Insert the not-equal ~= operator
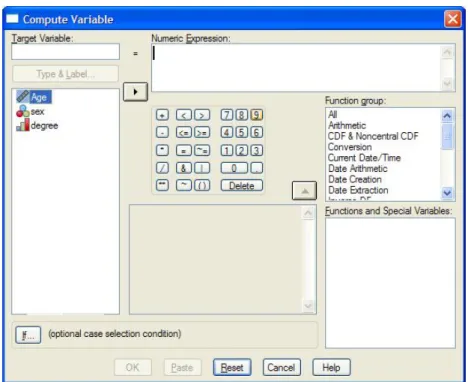Image resolution: width=468 pixels, height=382 pixels. coord(202,150)
